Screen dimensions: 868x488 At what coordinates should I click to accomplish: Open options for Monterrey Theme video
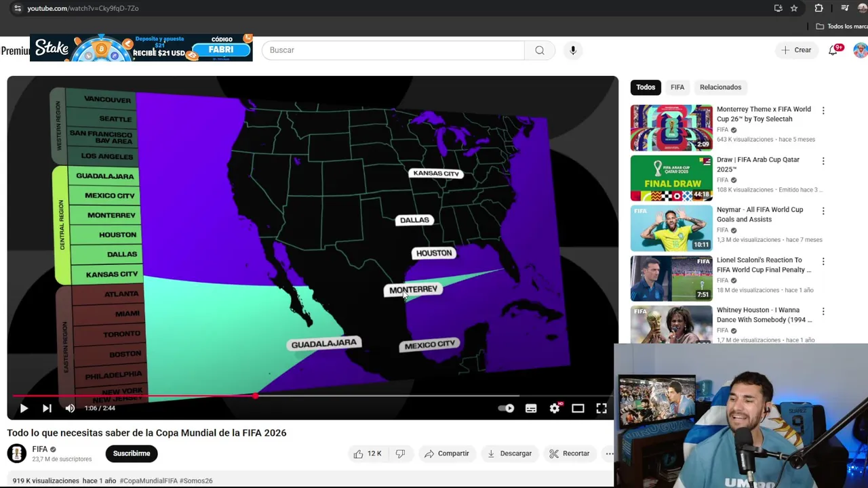pos(823,110)
